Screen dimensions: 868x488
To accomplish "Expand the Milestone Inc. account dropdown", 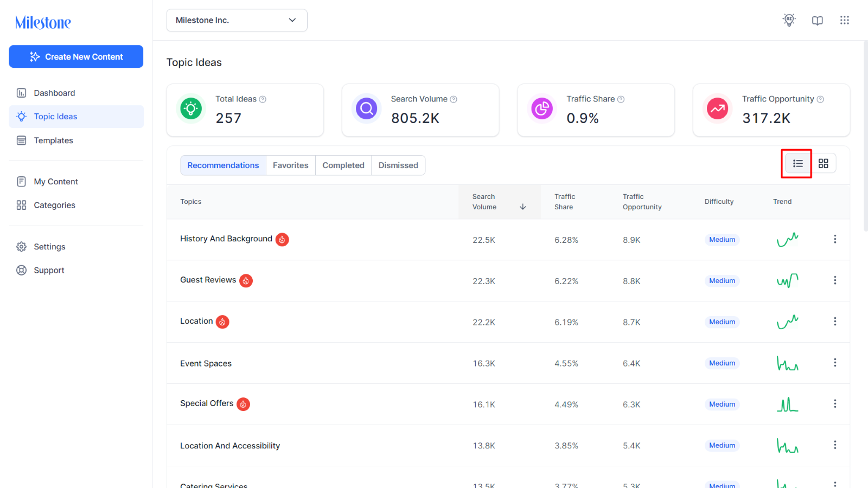I will click(x=237, y=20).
